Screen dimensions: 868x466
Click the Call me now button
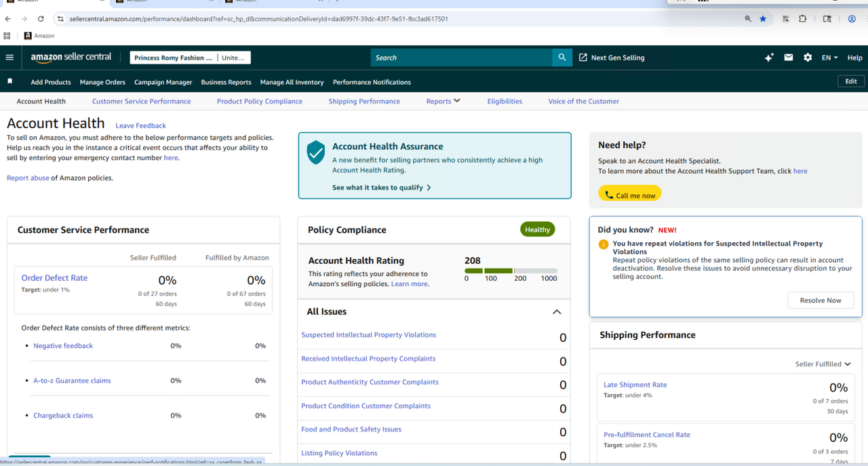coord(629,195)
